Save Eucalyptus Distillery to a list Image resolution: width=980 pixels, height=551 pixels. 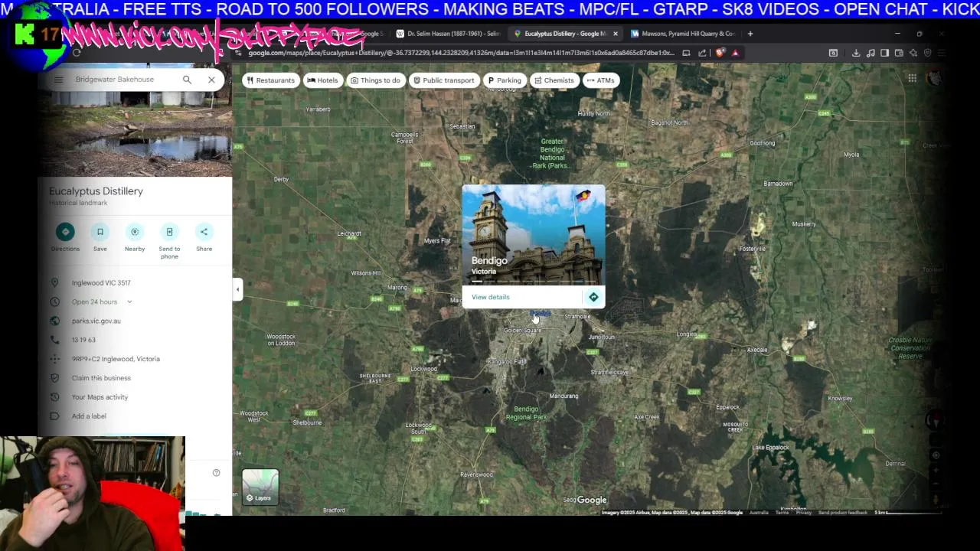coord(100,237)
